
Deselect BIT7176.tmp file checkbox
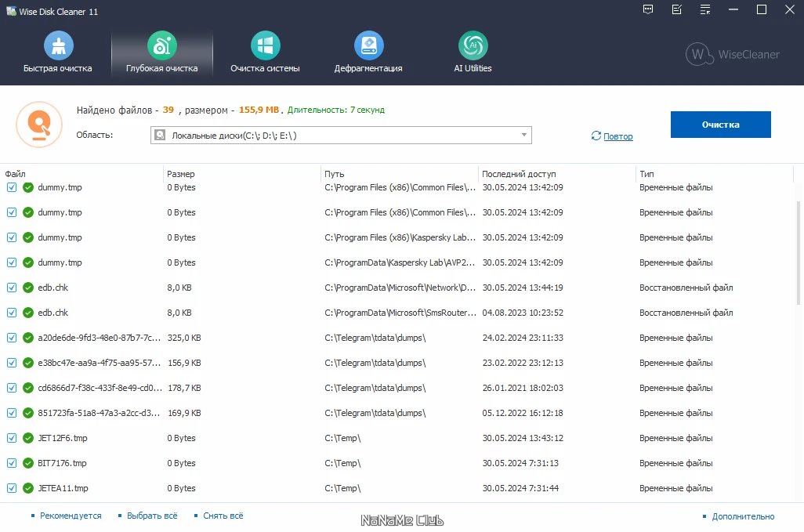click(x=11, y=463)
